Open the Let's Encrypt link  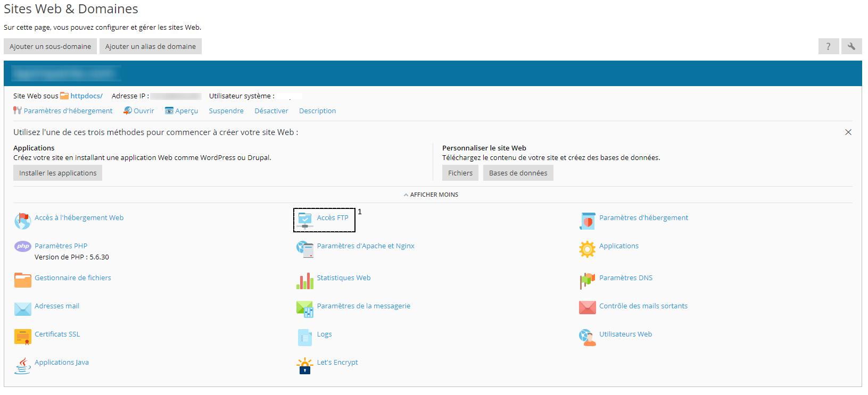tap(337, 362)
